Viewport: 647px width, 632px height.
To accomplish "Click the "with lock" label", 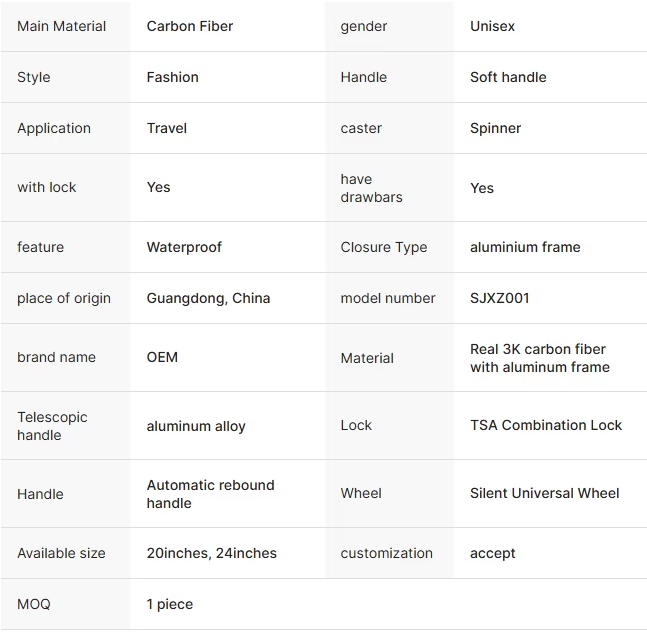I will coord(47,187).
